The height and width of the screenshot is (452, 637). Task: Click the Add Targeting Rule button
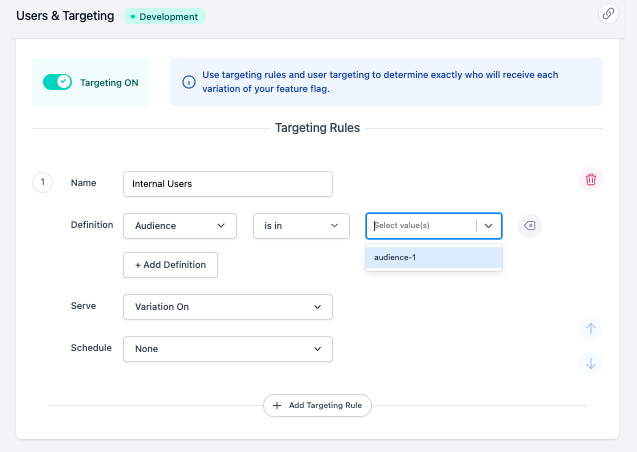(318, 405)
